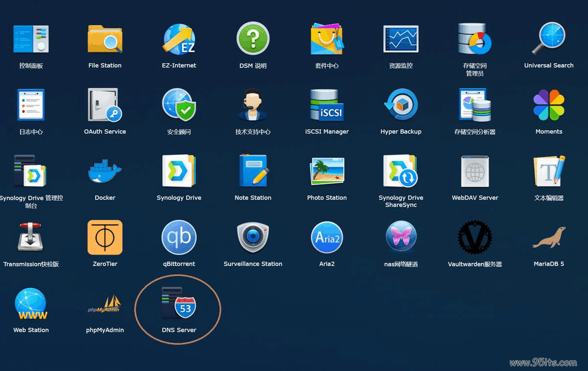Launch Note Station
The width and height of the screenshot is (588, 371).
click(x=254, y=171)
